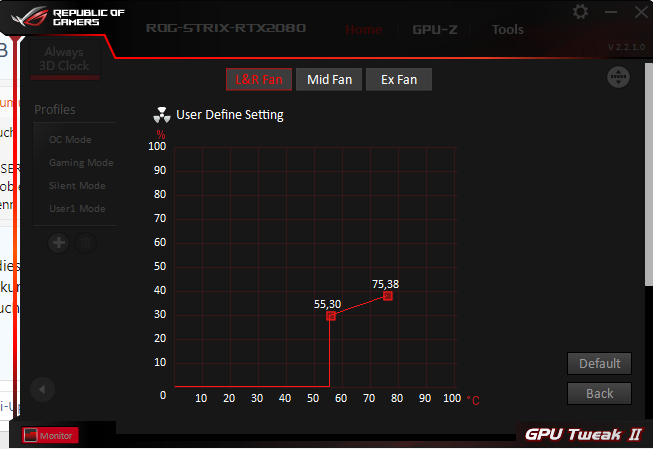Close the GPU Tweak window
This screenshot has height=449, width=653.
[641, 12]
